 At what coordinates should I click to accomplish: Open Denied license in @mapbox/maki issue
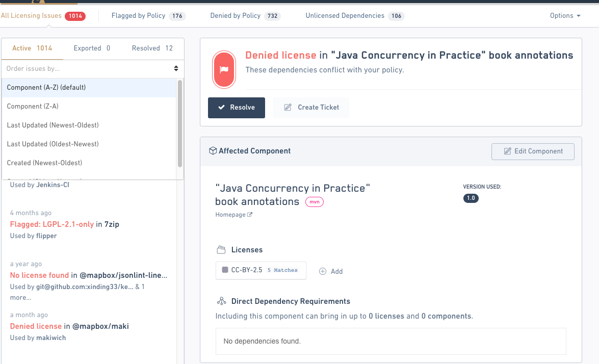pyautogui.click(x=69, y=326)
